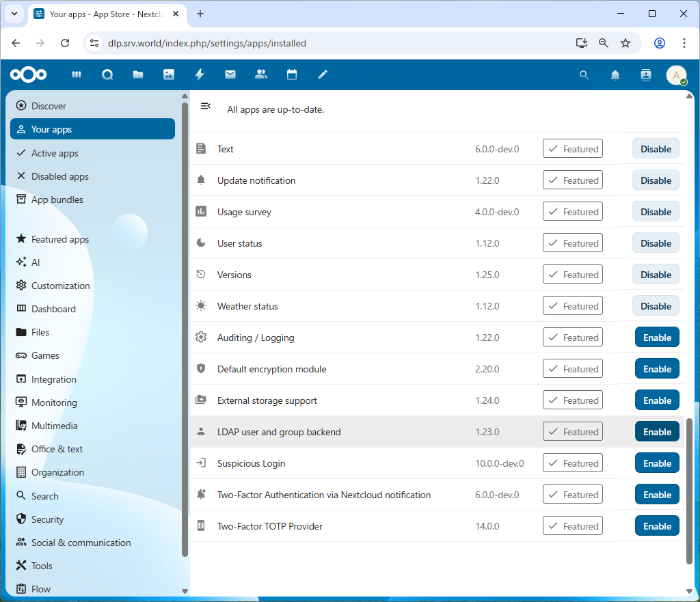Open the Calendar app icon

[291, 74]
